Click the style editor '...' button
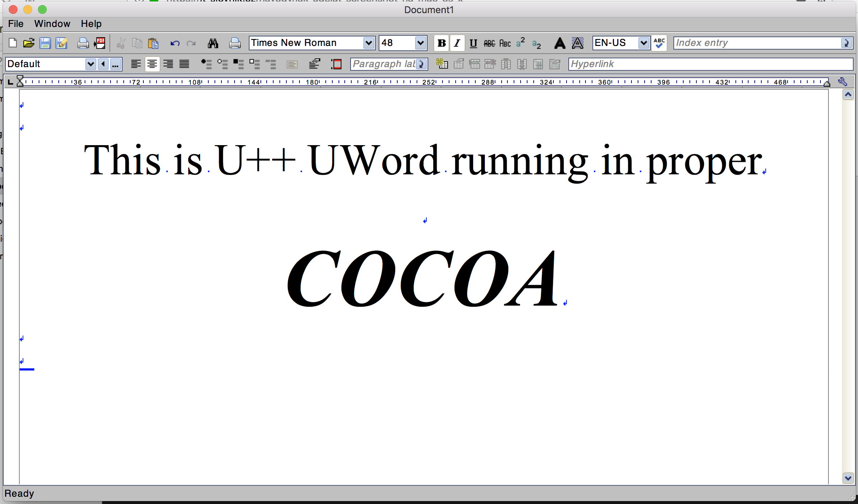The height and width of the screenshot is (504, 858). 115,64
